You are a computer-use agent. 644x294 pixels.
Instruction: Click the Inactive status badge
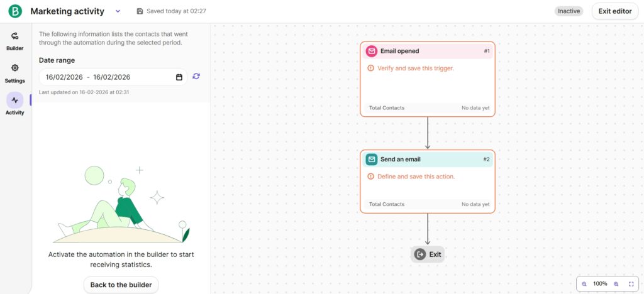569,11
